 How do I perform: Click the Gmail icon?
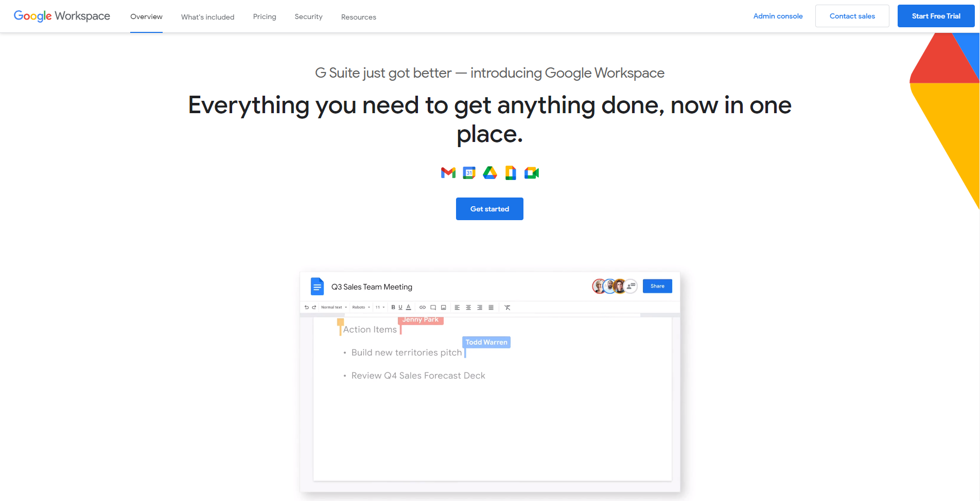click(x=448, y=173)
